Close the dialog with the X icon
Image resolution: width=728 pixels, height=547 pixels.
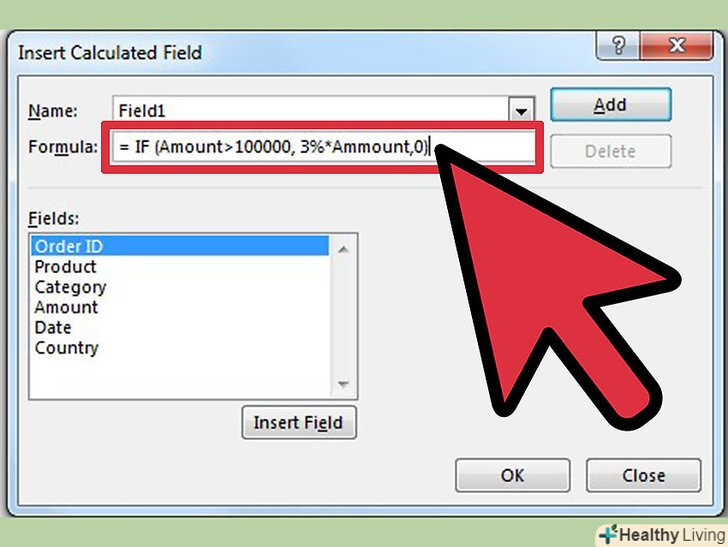(677, 46)
